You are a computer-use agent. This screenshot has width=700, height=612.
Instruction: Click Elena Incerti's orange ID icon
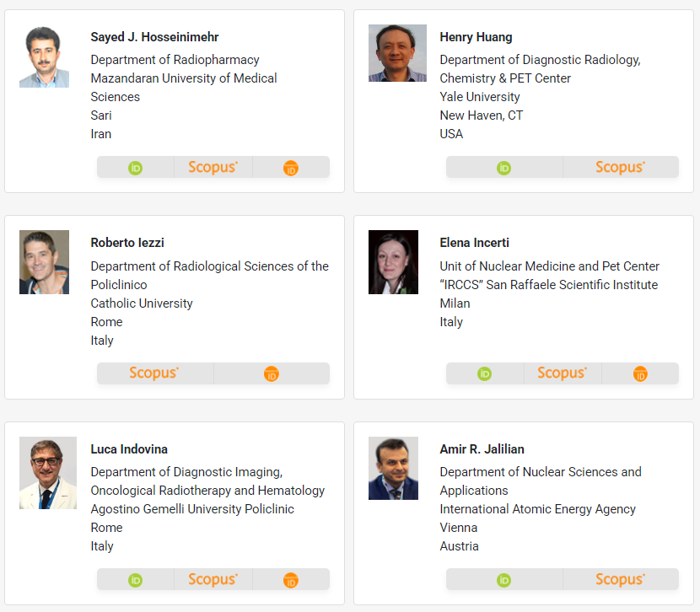click(x=640, y=373)
